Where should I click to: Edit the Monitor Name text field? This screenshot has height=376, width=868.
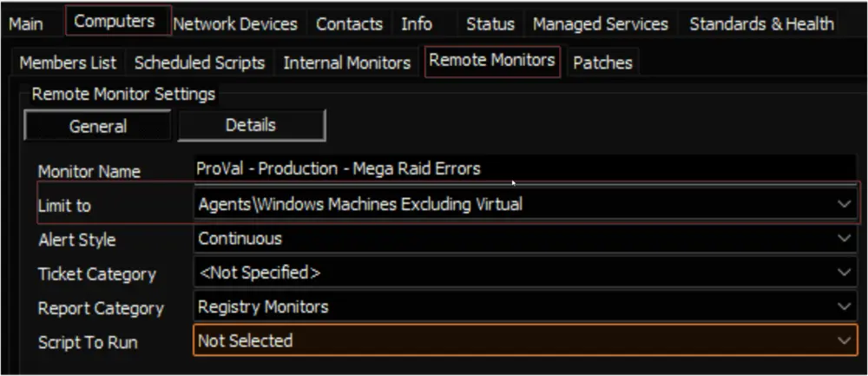(524, 168)
